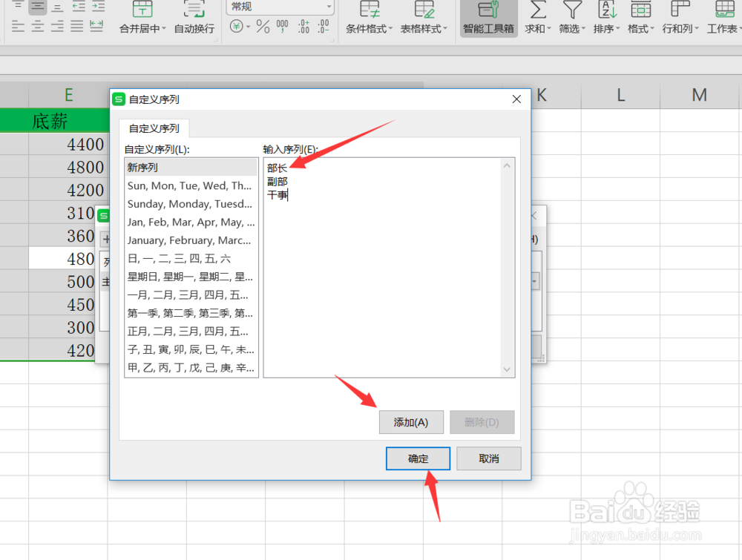Click the Sort (排序) icon
The image size is (742, 560).
pos(607,8)
